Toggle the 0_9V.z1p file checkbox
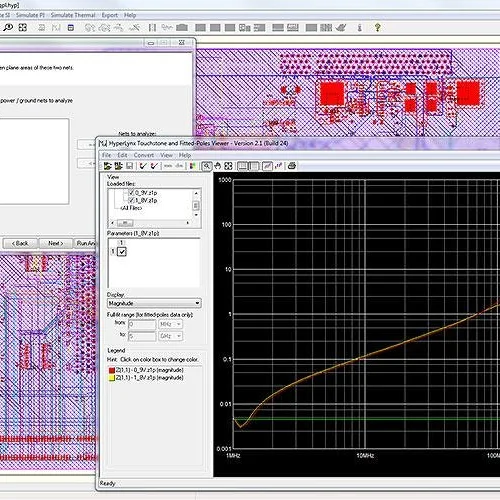The image size is (500, 500). coord(131,193)
